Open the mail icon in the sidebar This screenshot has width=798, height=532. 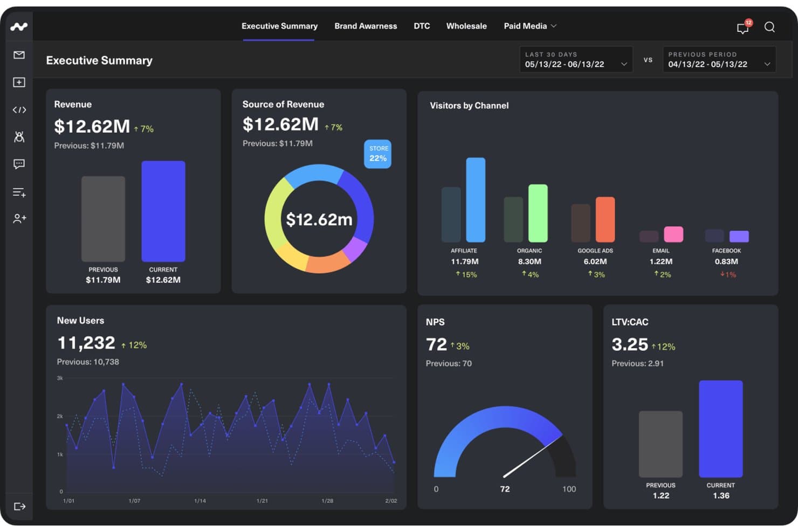19,55
